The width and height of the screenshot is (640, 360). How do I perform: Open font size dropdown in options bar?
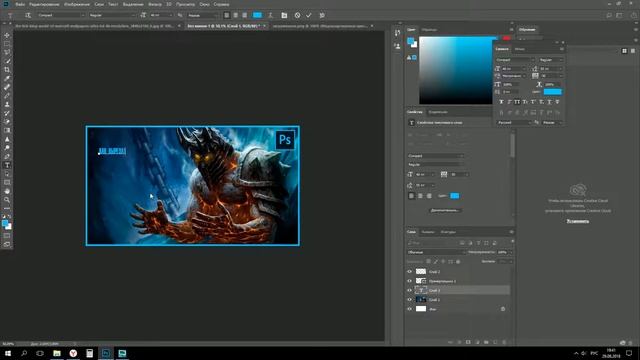tap(161, 15)
